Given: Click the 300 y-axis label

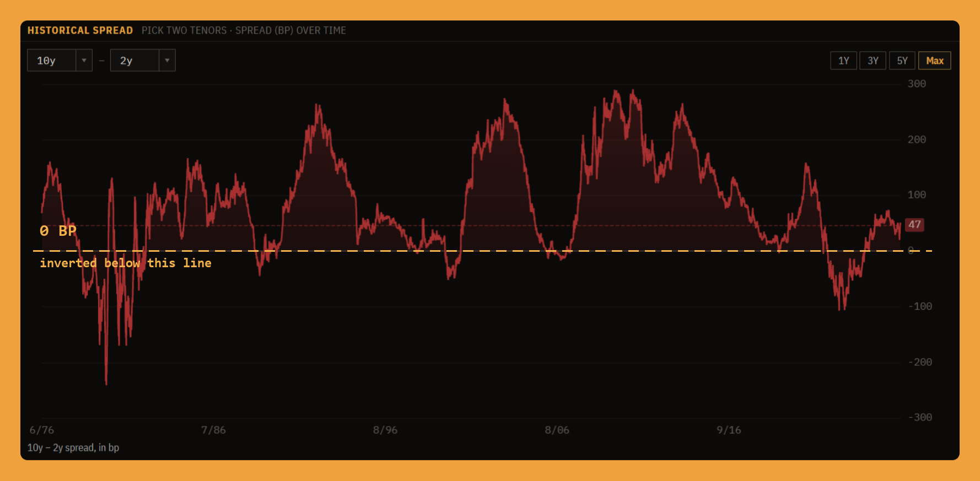Looking at the screenshot, I should pyautogui.click(x=917, y=84).
